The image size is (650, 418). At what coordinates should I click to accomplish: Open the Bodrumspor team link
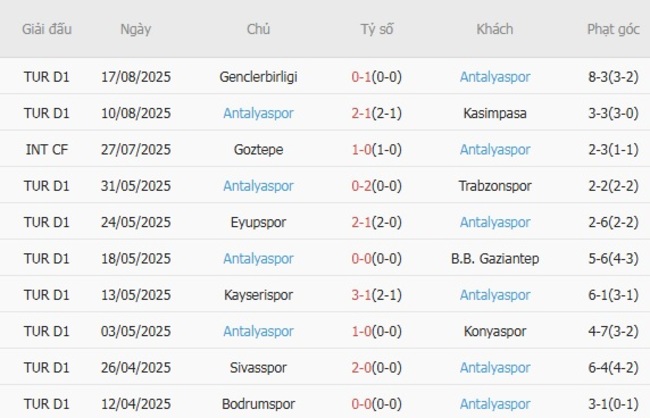258,404
